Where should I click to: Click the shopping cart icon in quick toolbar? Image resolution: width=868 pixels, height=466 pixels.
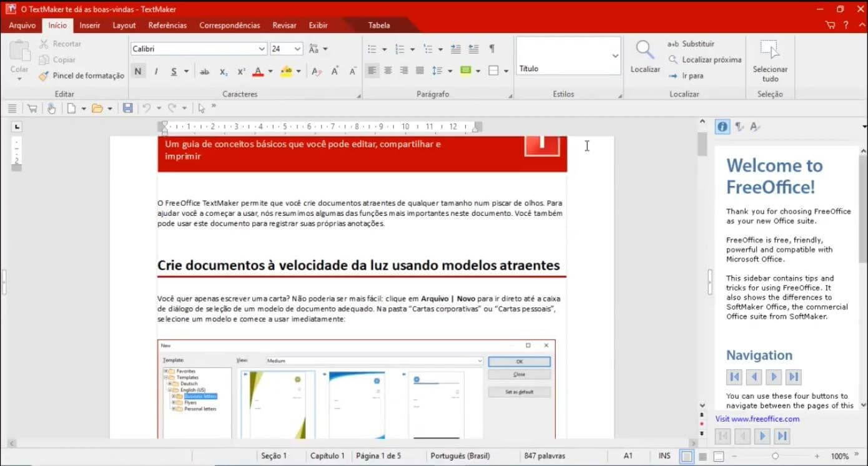pos(32,109)
